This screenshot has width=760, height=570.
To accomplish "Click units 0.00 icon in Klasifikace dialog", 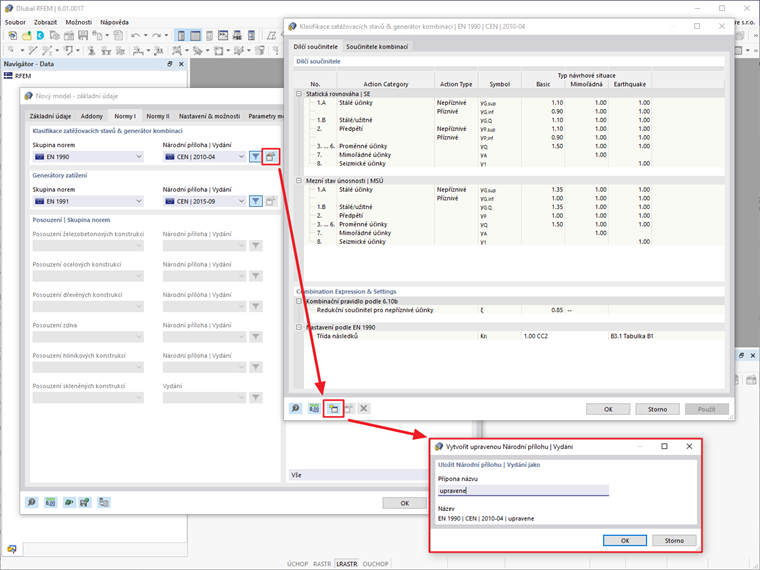I will [314, 409].
